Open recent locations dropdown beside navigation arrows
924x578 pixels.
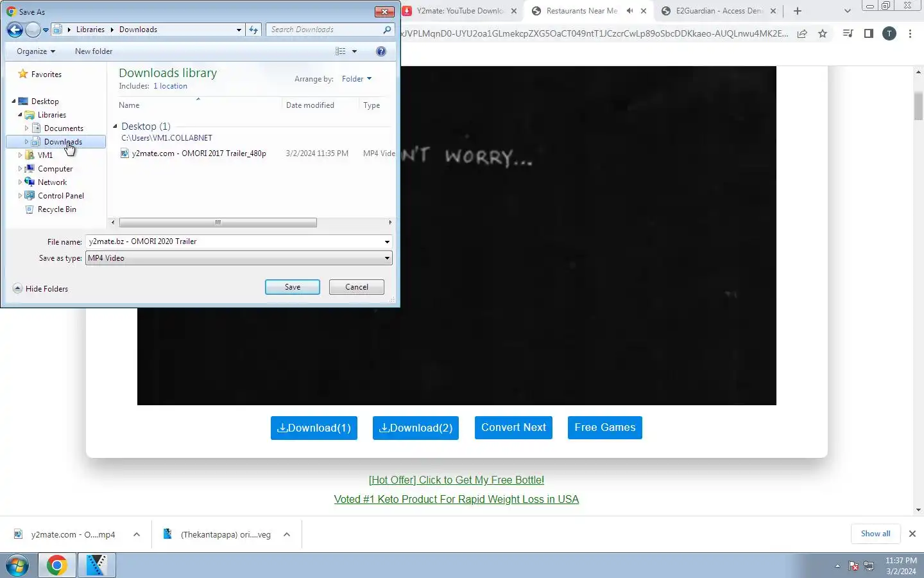[46, 30]
